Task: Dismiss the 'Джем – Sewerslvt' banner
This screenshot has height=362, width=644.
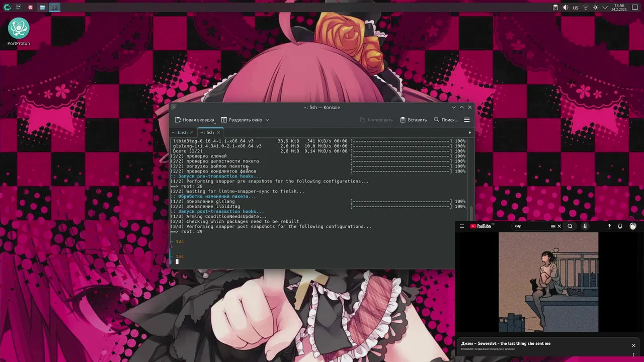Action: point(633,345)
